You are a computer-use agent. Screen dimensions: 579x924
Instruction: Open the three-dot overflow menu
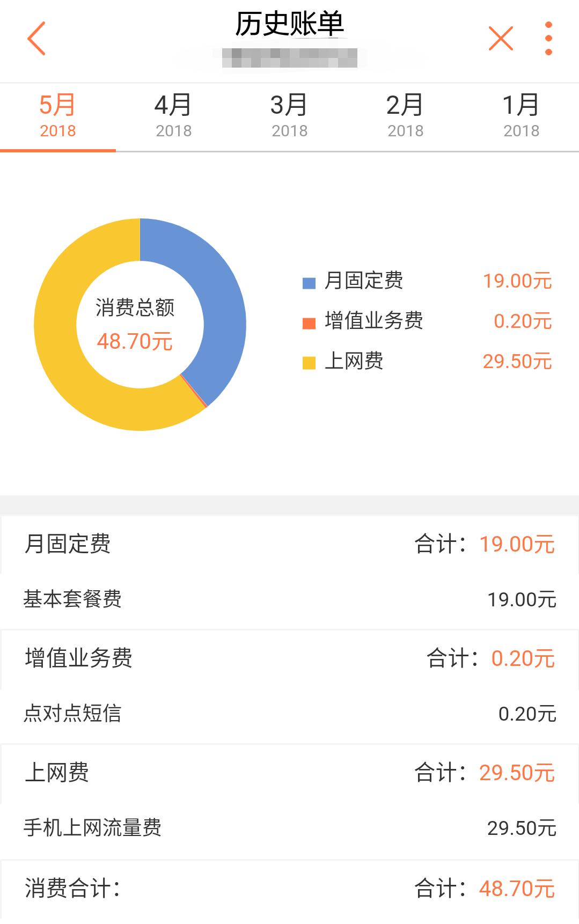[547, 38]
